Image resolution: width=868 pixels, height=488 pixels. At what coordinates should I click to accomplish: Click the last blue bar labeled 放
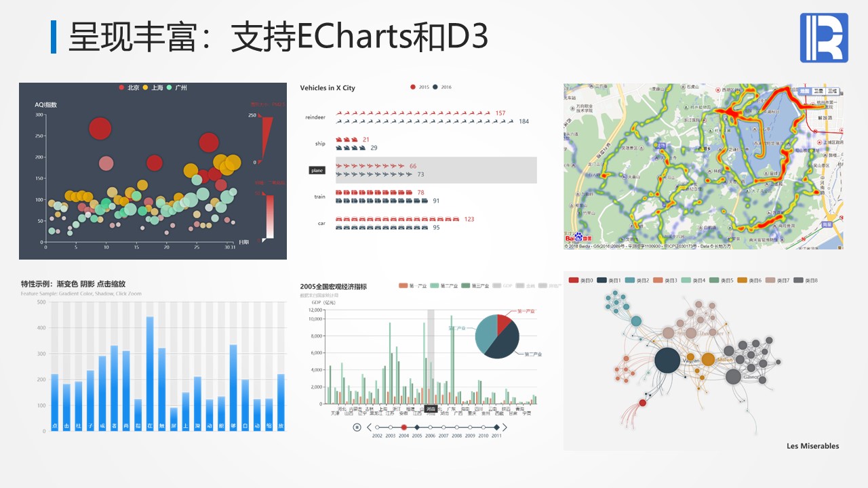281,402
